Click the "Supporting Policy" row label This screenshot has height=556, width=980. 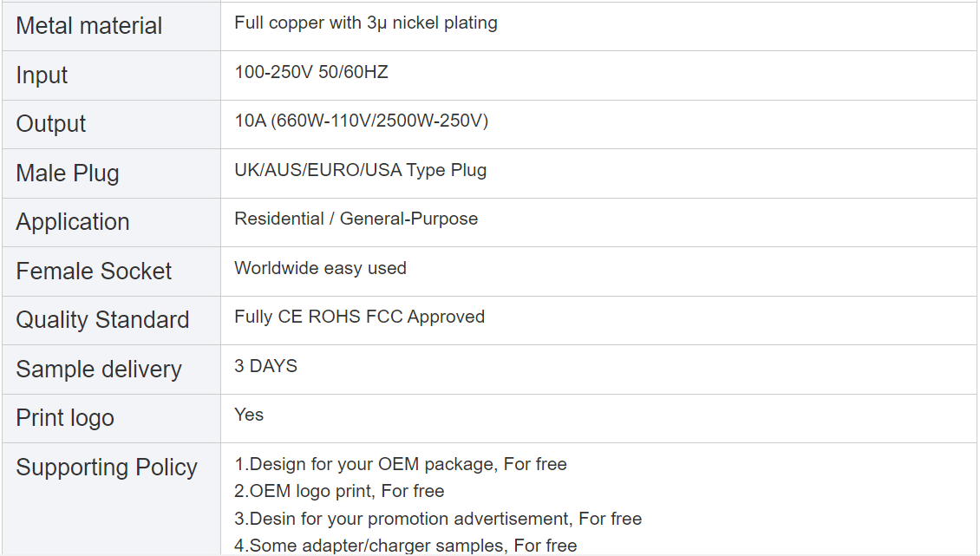(x=107, y=468)
